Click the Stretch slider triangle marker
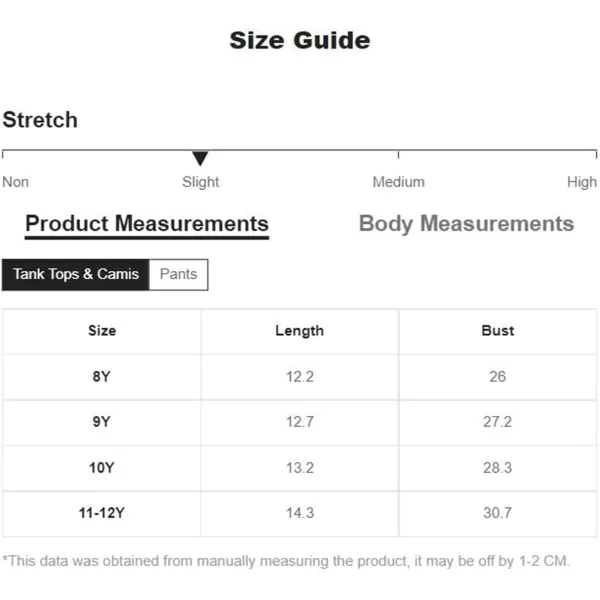The width and height of the screenshot is (600, 600). tap(200, 158)
